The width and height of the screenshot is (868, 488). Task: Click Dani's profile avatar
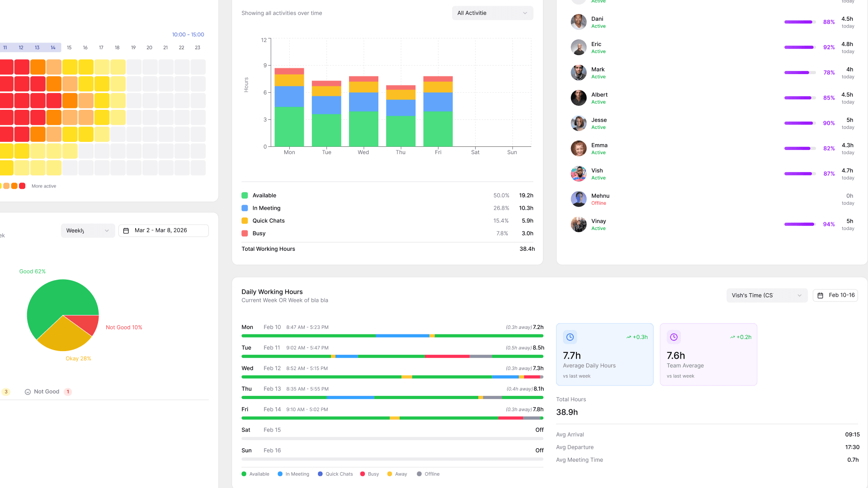[x=578, y=22]
